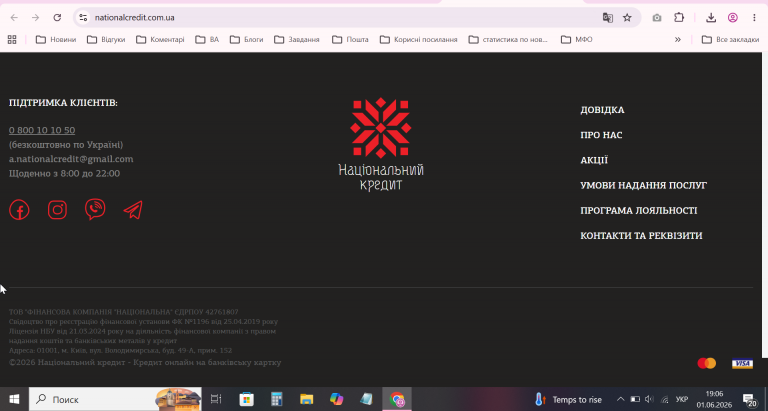This screenshot has width=768, height=411.
Task: Click the battery icon in tray
Action: coord(635,399)
